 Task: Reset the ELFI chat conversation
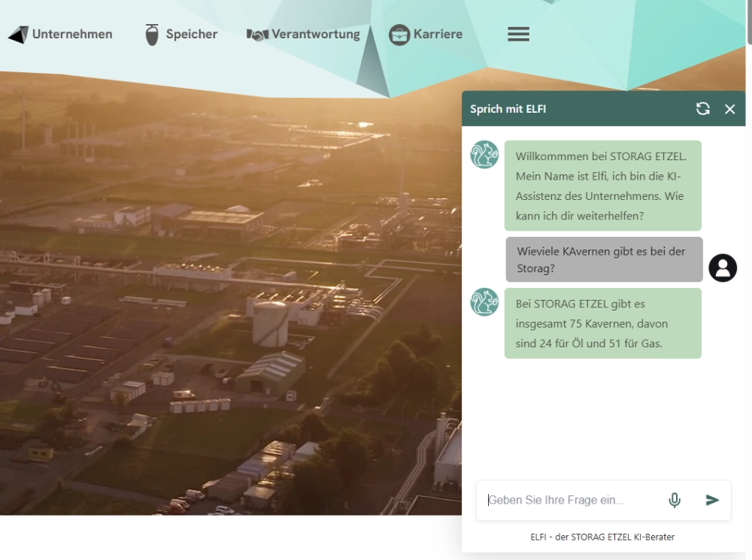click(x=702, y=109)
